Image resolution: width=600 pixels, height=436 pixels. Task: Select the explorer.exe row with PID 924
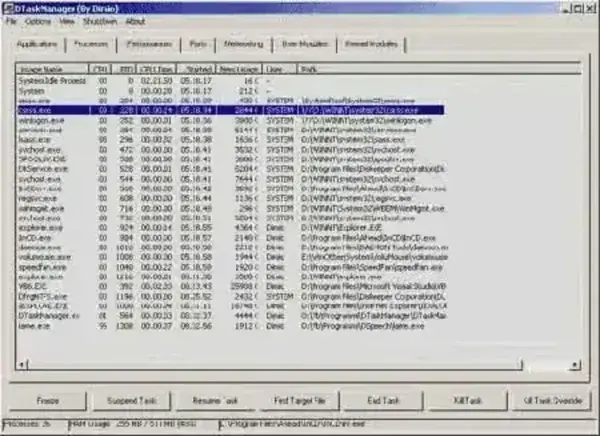[232, 228]
